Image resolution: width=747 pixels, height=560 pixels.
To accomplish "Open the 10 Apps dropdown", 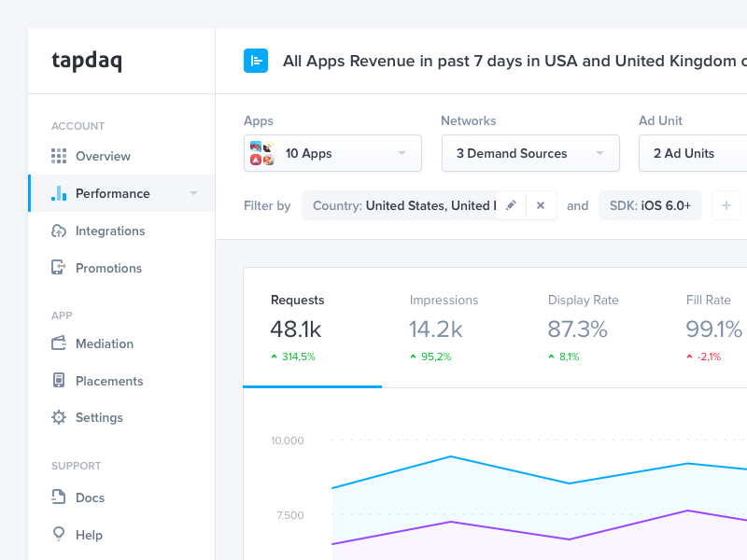I will click(332, 153).
